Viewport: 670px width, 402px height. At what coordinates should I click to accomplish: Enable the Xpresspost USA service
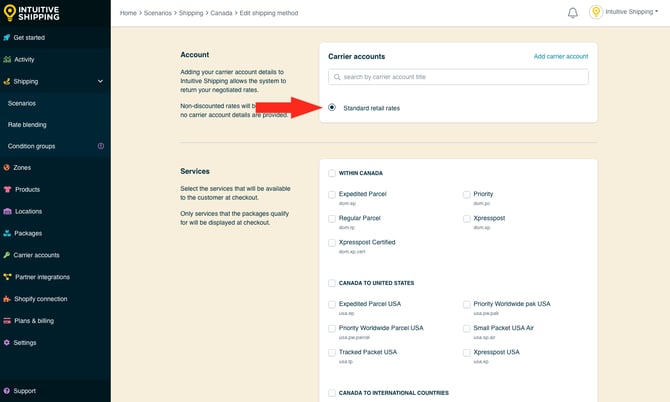467,352
